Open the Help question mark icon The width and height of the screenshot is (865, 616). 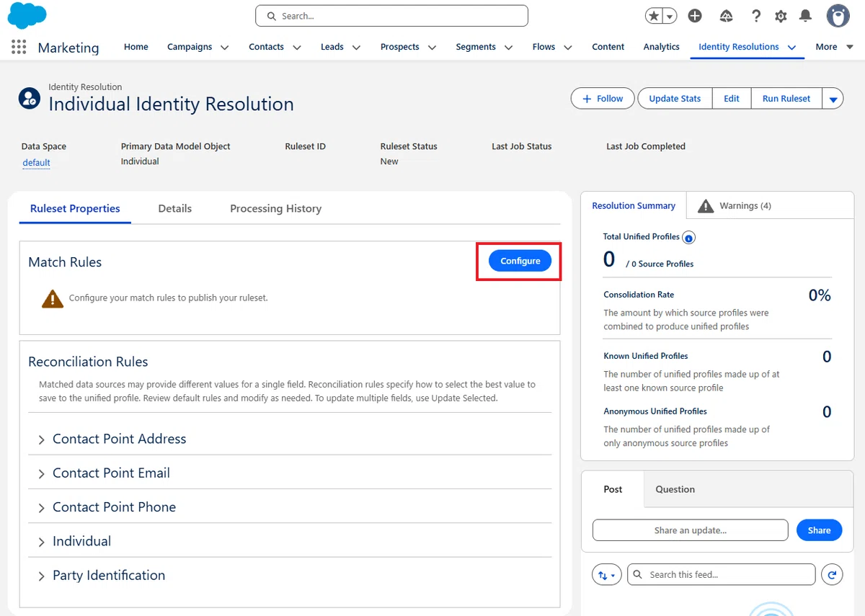coord(755,16)
